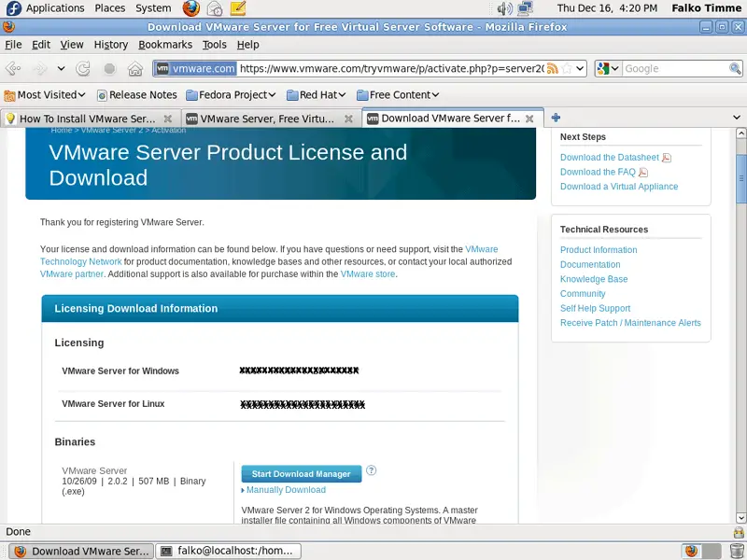Open the Trash icon in the bottom panel
This screenshot has width=747, height=560.
point(737,551)
